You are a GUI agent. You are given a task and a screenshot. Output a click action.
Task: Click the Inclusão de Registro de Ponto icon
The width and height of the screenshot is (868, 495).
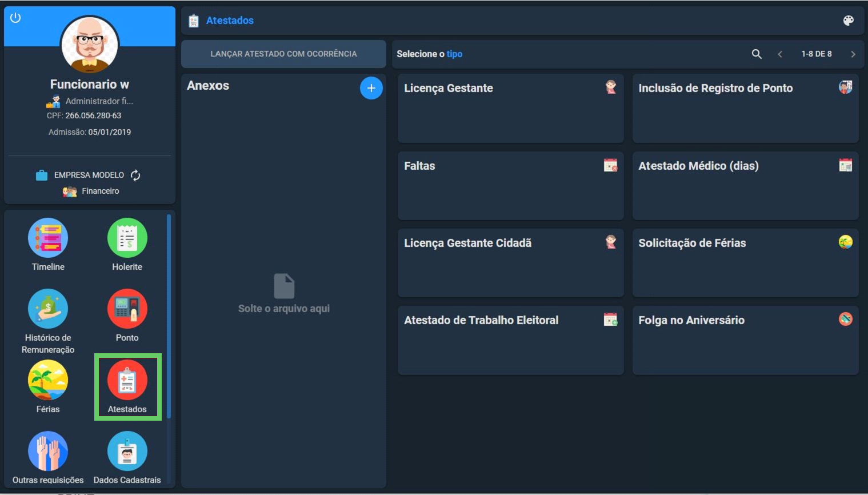click(846, 87)
